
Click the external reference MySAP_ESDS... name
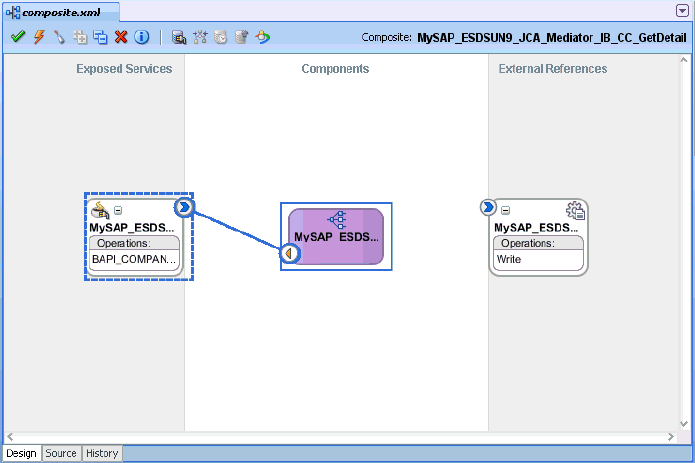coord(536,228)
